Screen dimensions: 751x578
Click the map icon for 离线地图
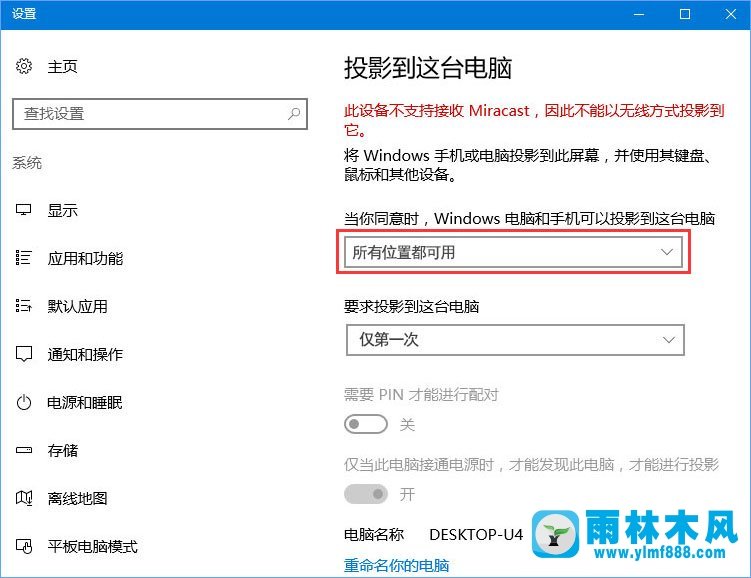(23, 498)
